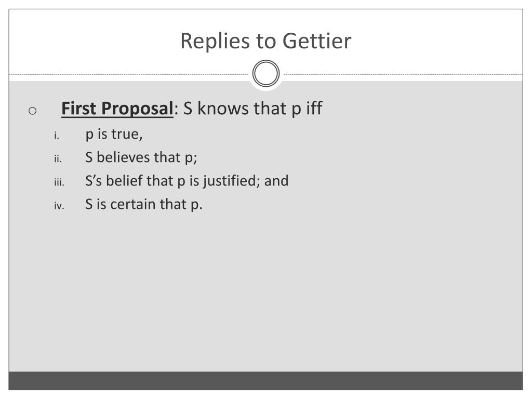Viewport: 532px width, 399px height.
Task: Click the hollow bullet before First Proposal
Action: pyautogui.click(x=33, y=111)
